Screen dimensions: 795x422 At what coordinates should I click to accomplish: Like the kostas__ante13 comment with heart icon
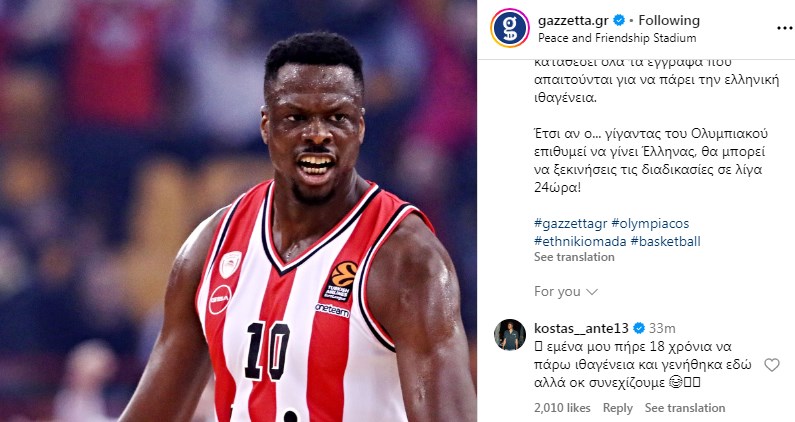click(772, 365)
